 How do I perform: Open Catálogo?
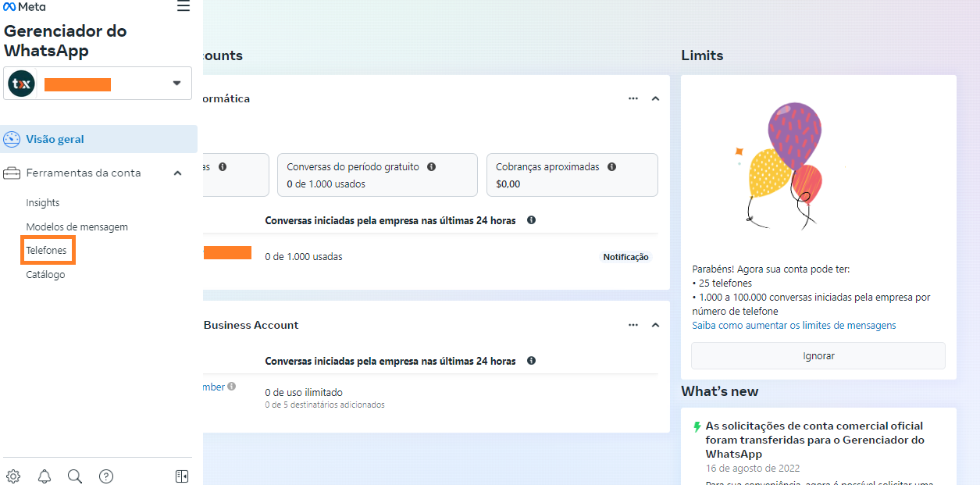click(45, 275)
